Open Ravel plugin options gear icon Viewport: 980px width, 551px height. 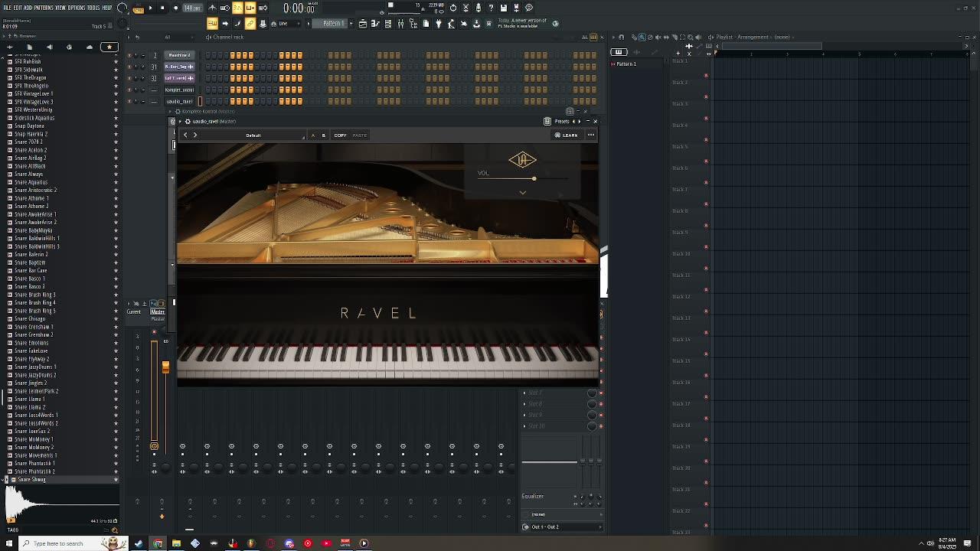188,121
